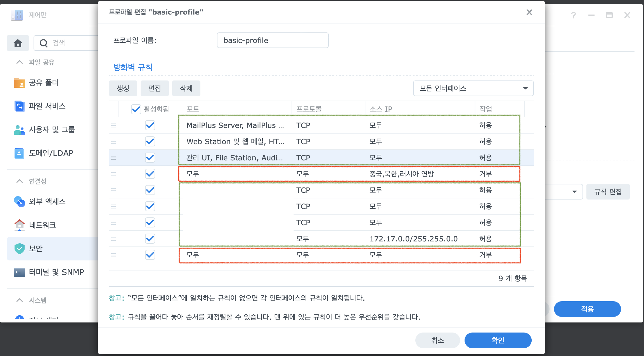Select 사용자 및 그룹 users icon

(19, 130)
